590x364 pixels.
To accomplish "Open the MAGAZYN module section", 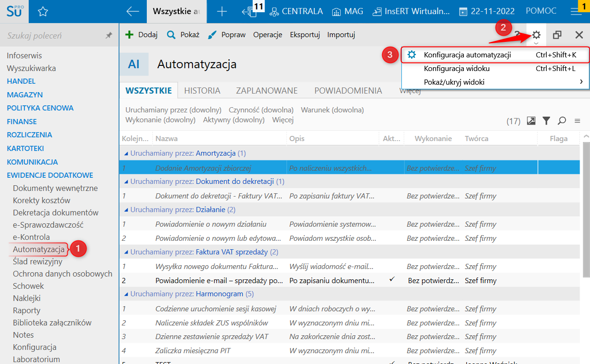I will click(x=24, y=95).
